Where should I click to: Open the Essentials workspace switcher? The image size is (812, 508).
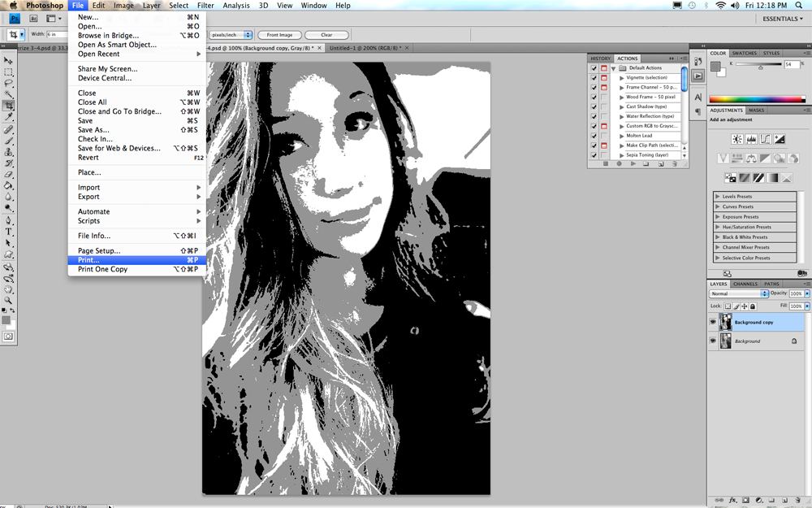(x=783, y=19)
